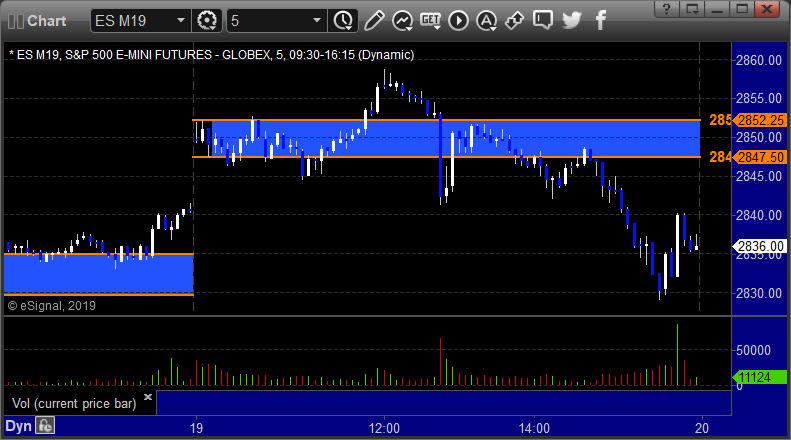Click the green volume 11124 label
Screen dimensions: 791x440
760,377
